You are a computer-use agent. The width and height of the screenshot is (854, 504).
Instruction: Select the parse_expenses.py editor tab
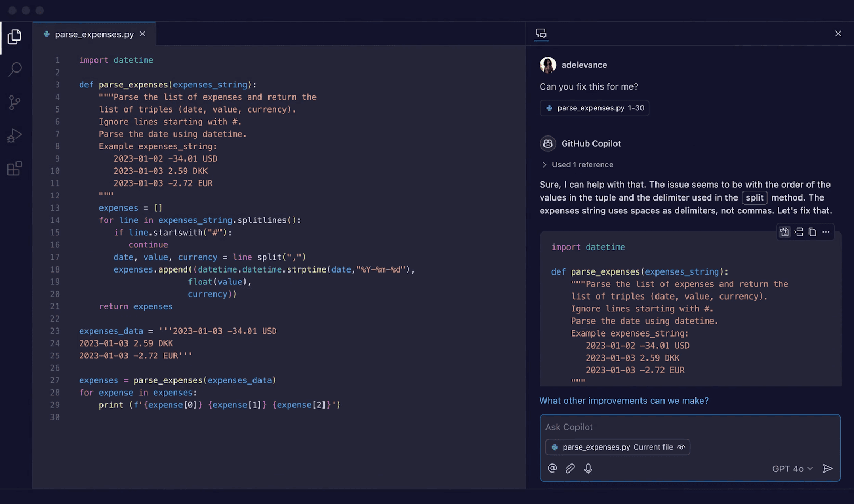coord(94,34)
